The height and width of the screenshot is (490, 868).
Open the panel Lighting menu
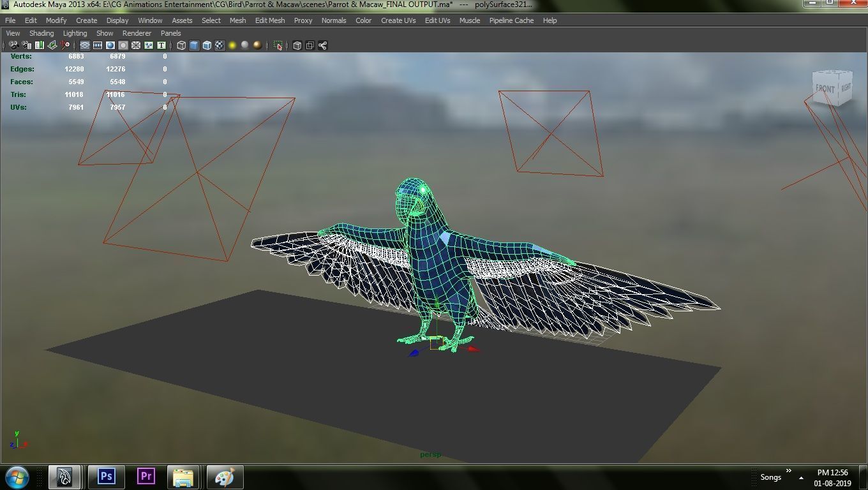75,33
